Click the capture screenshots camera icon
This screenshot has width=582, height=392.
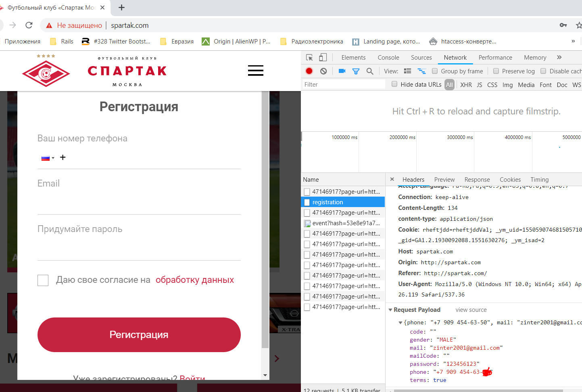tap(342, 71)
